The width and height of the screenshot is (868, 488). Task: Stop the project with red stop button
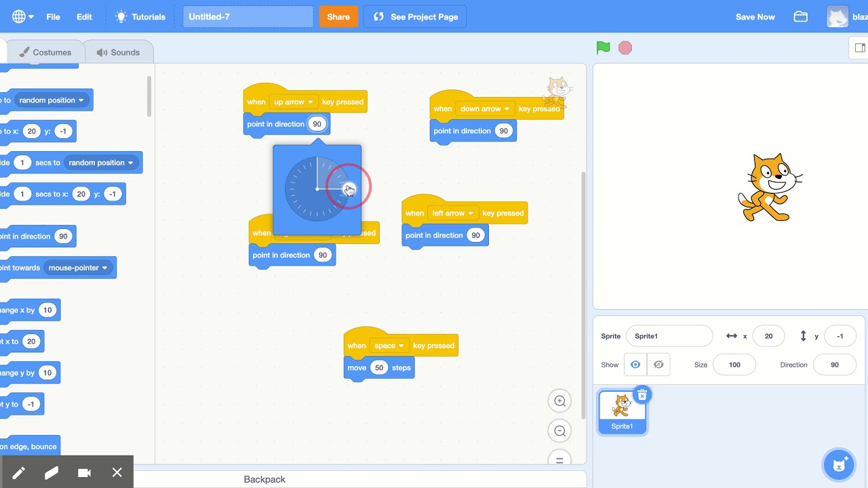[625, 47]
